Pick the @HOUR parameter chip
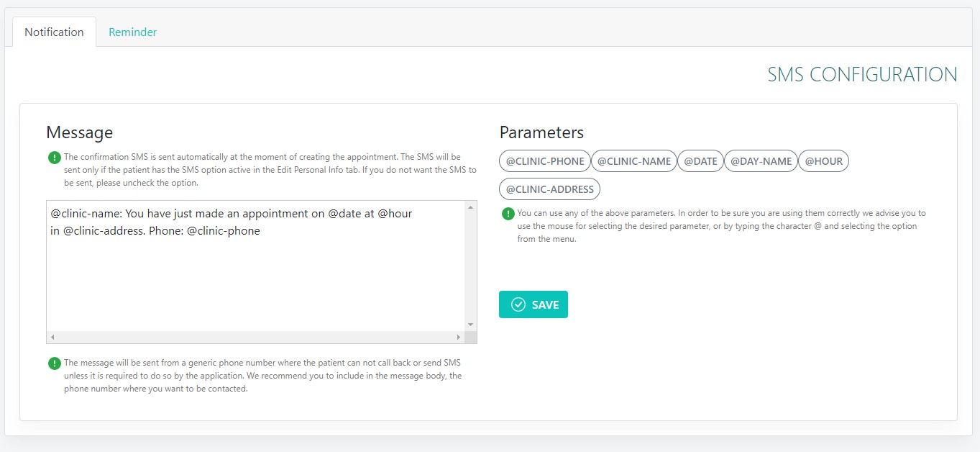The image size is (980, 452). coord(823,161)
